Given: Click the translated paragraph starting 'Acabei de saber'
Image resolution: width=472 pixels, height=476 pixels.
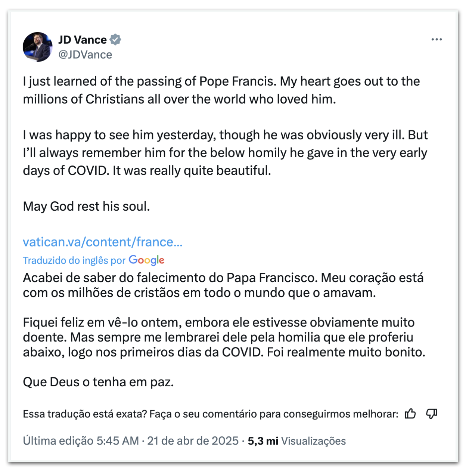Looking at the screenshot, I should [x=223, y=285].
